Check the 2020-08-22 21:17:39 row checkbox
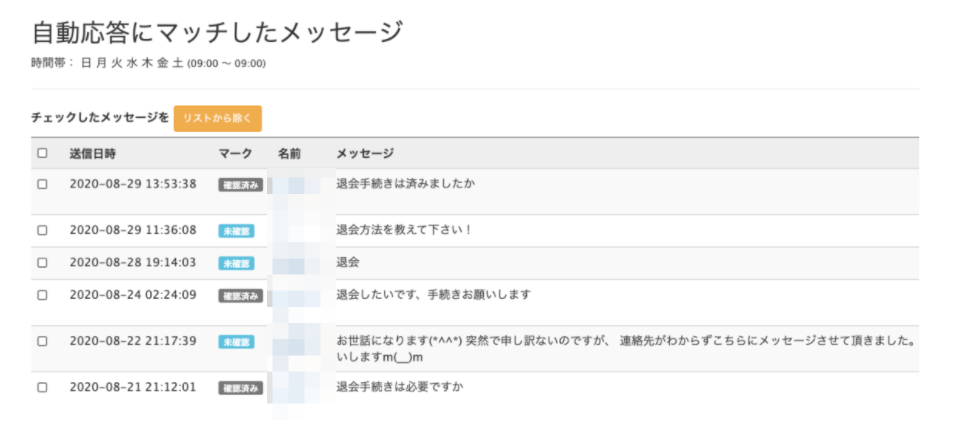 [42, 341]
